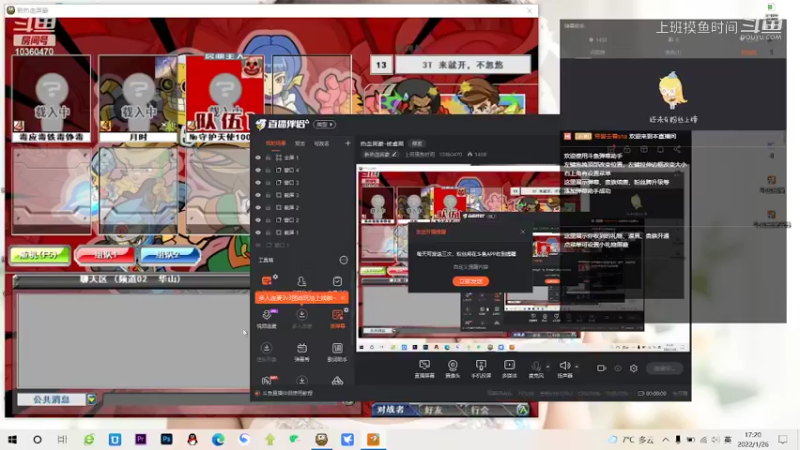800x450 pixels.
Task: Switch to the third scene tab
Action: [x=321, y=143]
